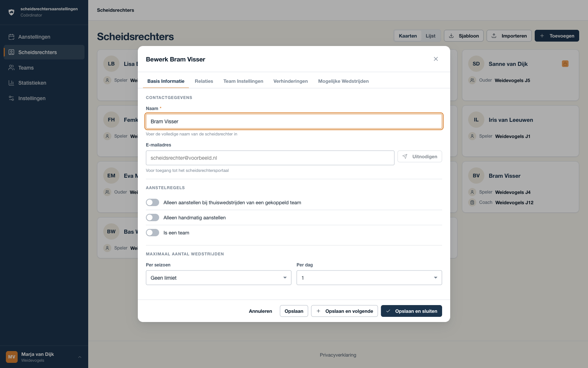Image resolution: width=588 pixels, height=368 pixels.
Task: Click Opslaan en sluiten button
Action: click(x=411, y=311)
